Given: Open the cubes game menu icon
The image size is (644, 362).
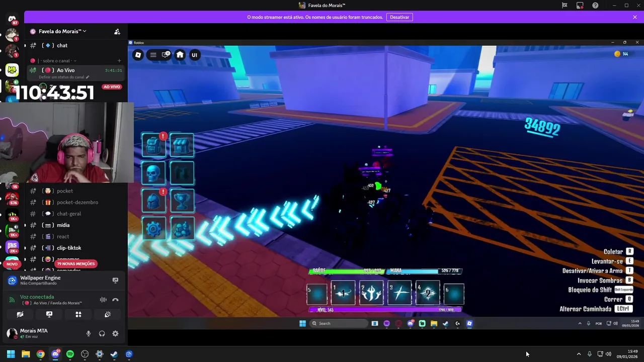Looking at the screenshot, I should [182, 229].
